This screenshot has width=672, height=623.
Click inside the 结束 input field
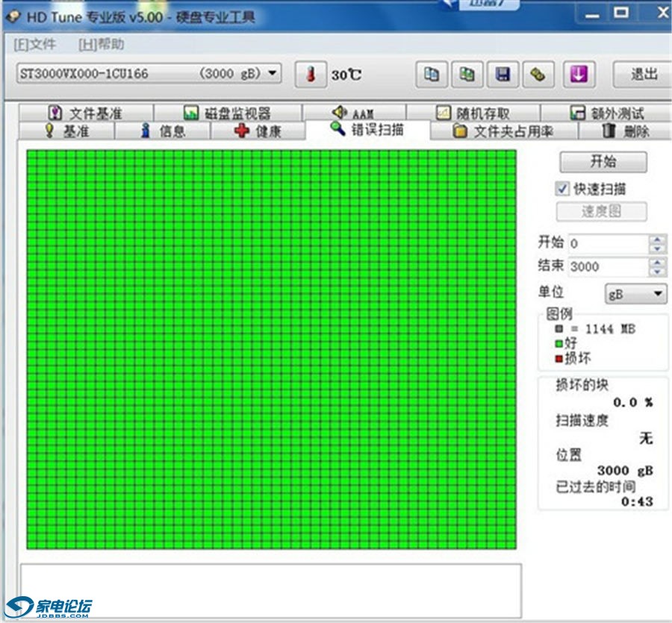(x=607, y=266)
